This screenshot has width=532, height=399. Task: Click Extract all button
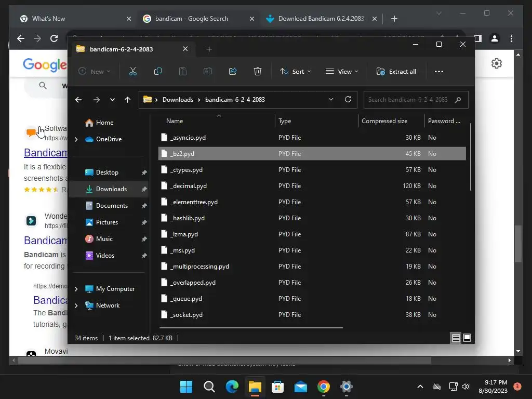tap(396, 72)
